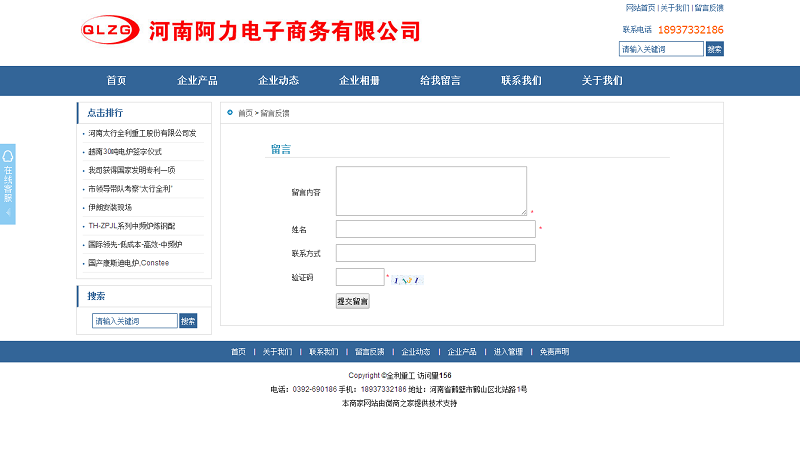Go to 企业动态 navigation menu item
The height and width of the screenshot is (475, 800).
point(278,81)
